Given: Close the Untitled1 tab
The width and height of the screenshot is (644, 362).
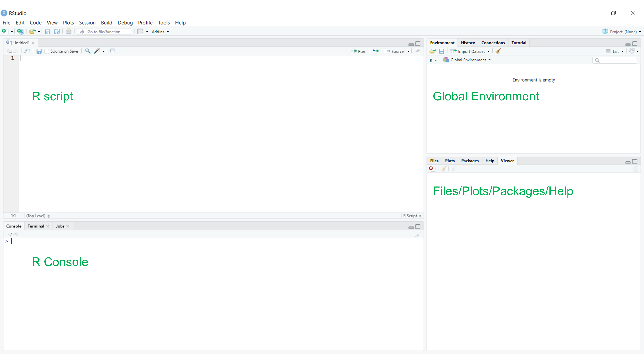Looking at the screenshot, I should click(33, 43).
